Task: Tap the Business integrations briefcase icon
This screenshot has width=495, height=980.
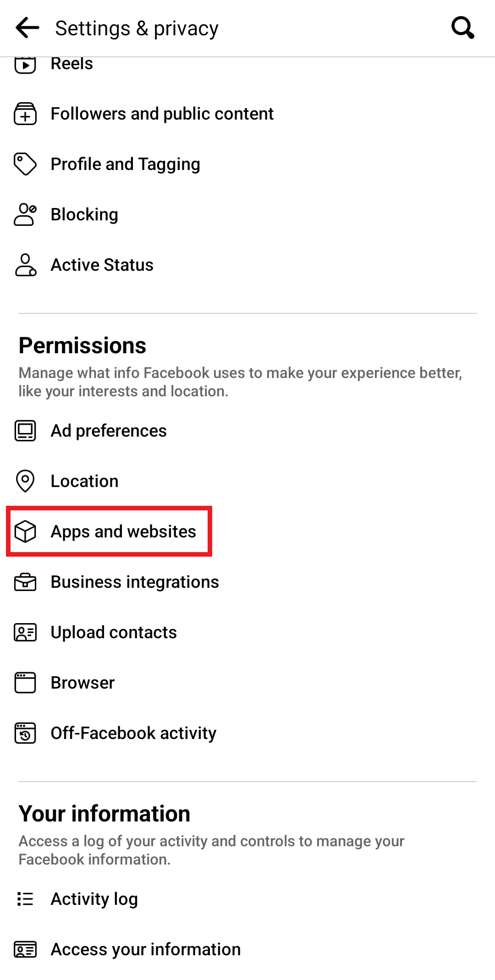Action: pos(25,582)
